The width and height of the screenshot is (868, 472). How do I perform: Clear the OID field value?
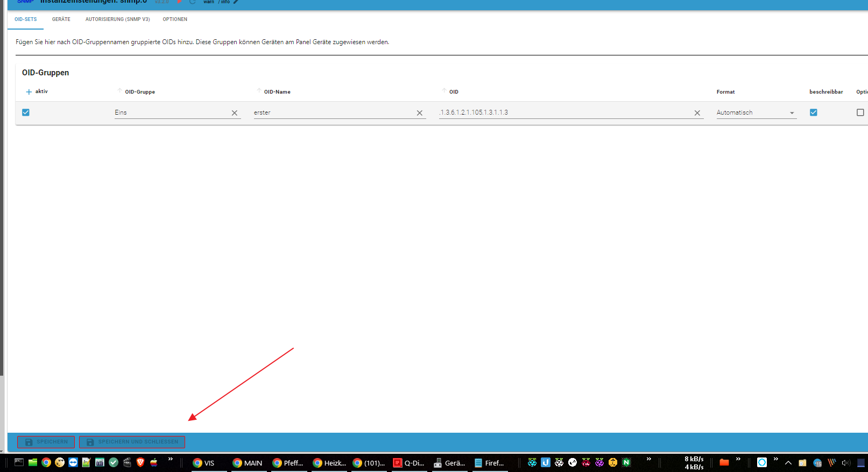(697, 113)
